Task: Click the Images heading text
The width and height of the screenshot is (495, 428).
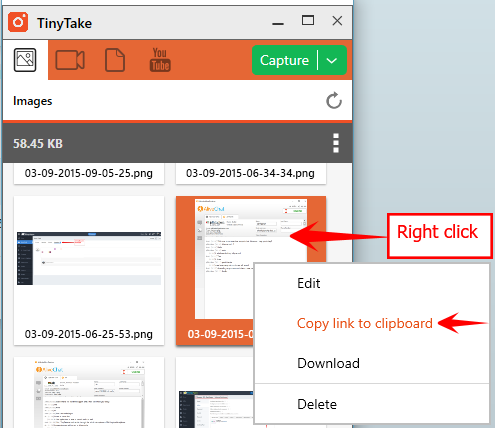Action: 33,101
